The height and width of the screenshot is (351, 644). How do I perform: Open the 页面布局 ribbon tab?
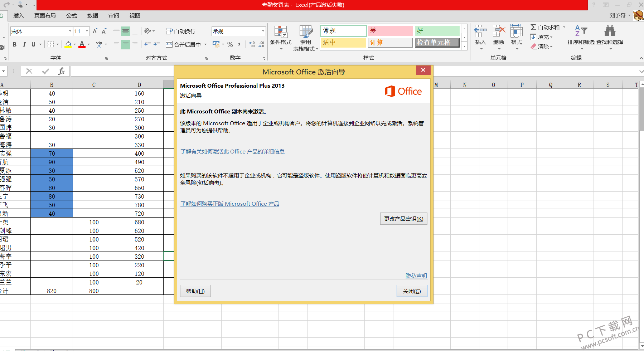coord(45,16)
